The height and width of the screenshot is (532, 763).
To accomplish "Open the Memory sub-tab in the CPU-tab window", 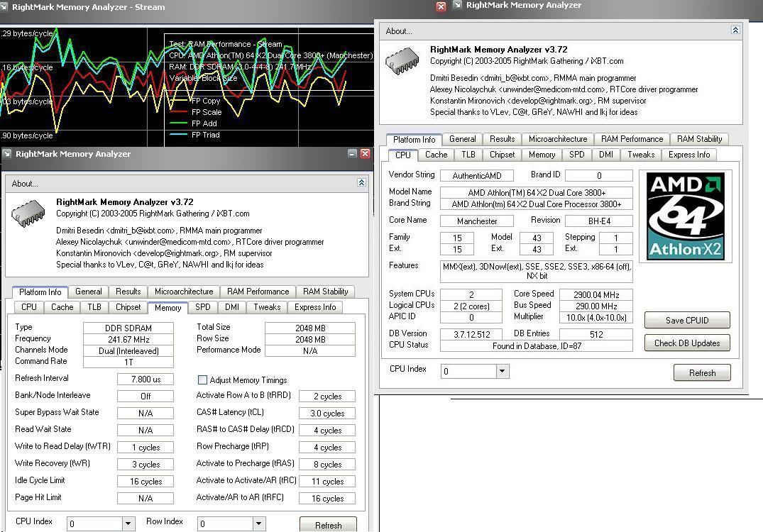I will coord(542,154).
